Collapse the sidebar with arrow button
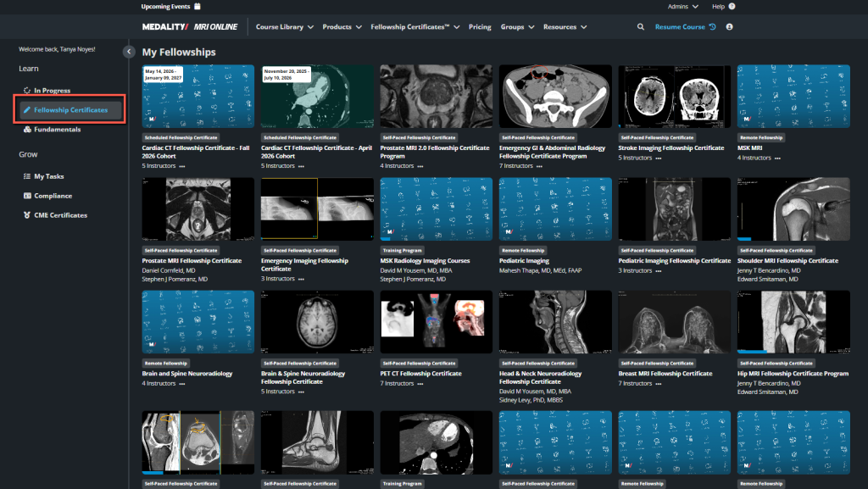Screen dimensions: 868x489 pyautogui.click(x=129, y=52)
